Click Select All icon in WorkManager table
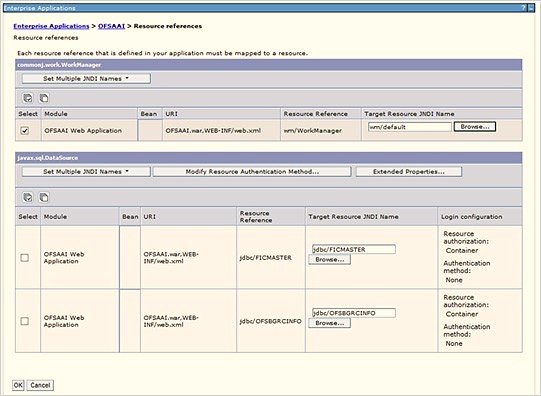The height and width of the screenshot is (396, 541). [28, 98]
